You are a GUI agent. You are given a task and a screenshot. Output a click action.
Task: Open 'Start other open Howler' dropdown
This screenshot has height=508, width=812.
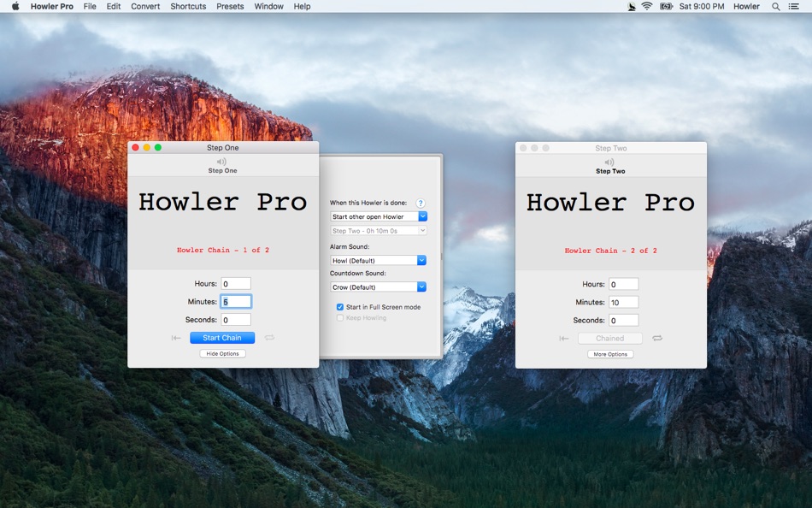pyautogui.click(x=379, y=216)
